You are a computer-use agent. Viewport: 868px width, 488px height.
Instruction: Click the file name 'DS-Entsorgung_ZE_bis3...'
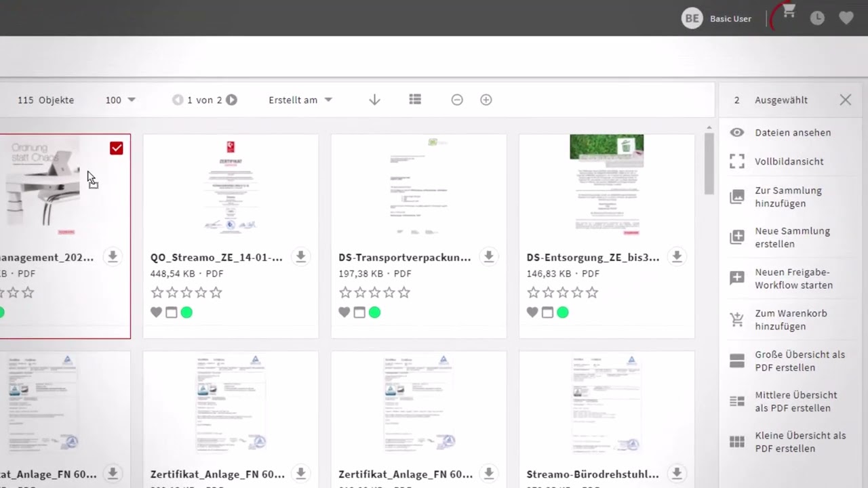[593, 258]
